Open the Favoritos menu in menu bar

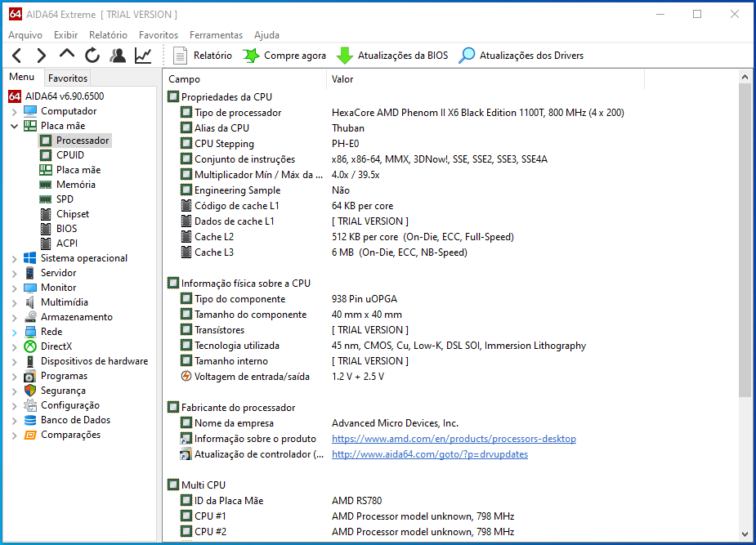(x=159, y=35)
